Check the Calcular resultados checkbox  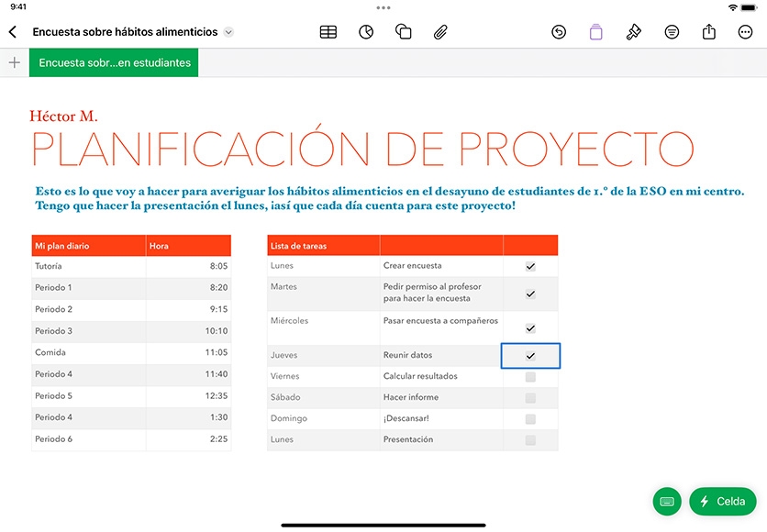[530, 376]
